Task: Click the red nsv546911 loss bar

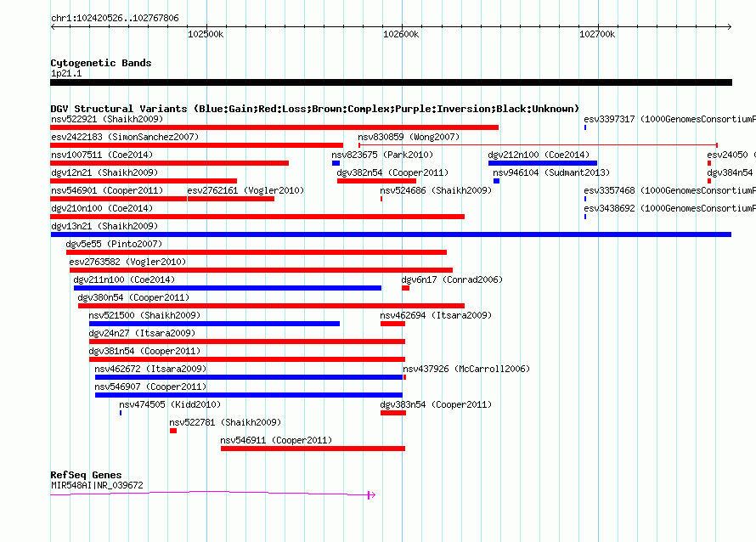Action: [313, 449]
